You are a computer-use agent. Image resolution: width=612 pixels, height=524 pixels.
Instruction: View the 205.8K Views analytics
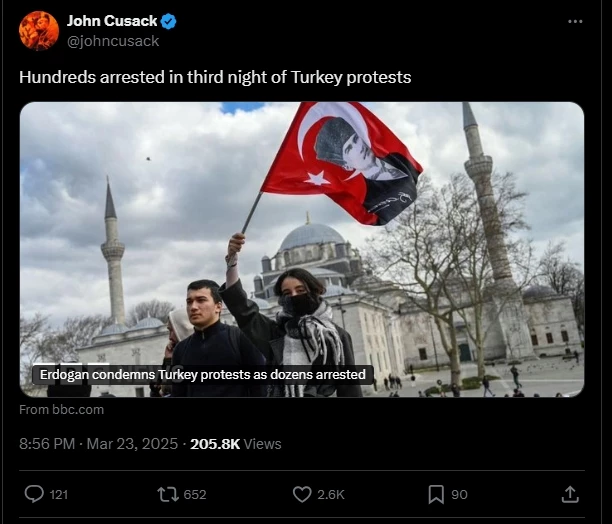coord(236,444)
